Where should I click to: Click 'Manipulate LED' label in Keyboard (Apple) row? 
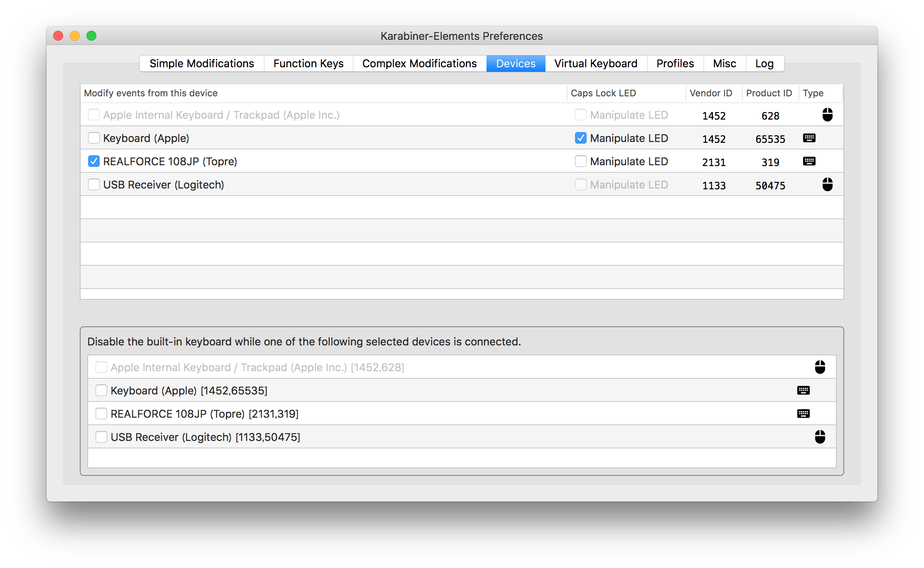point(629,138)
